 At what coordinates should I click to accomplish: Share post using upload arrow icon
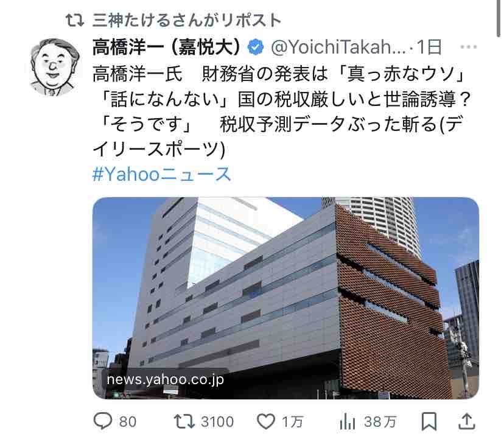point(467,421)
